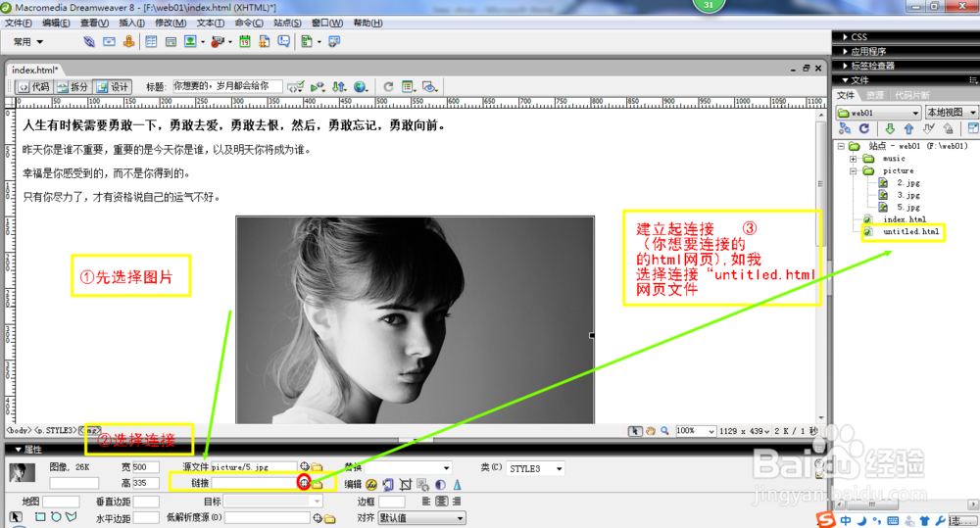Align image right in properties
This screenshot has width=980, height=528.
point(457,502)
